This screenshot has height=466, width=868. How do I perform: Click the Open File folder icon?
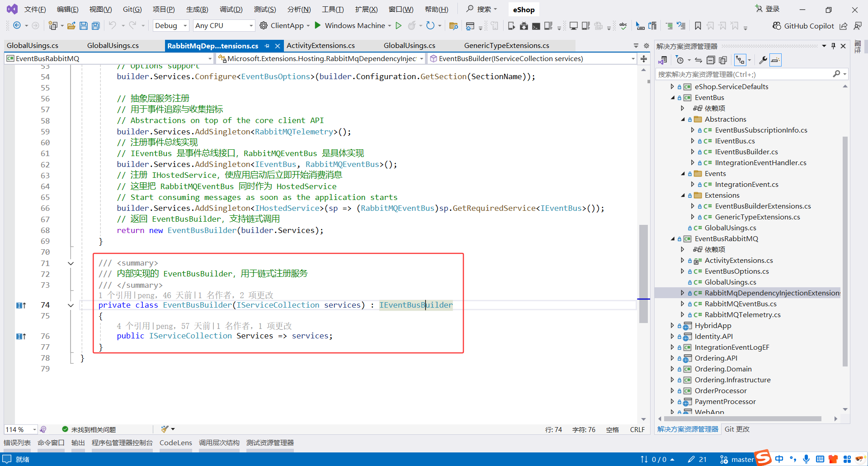point(71,26)
